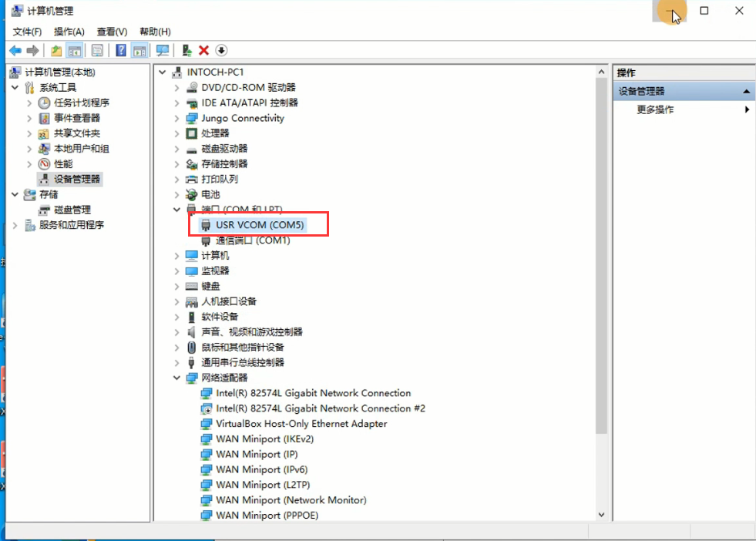This screenshot has width=756, height=541.
Task: Expand the 键盘 device category
Action: 176,286
